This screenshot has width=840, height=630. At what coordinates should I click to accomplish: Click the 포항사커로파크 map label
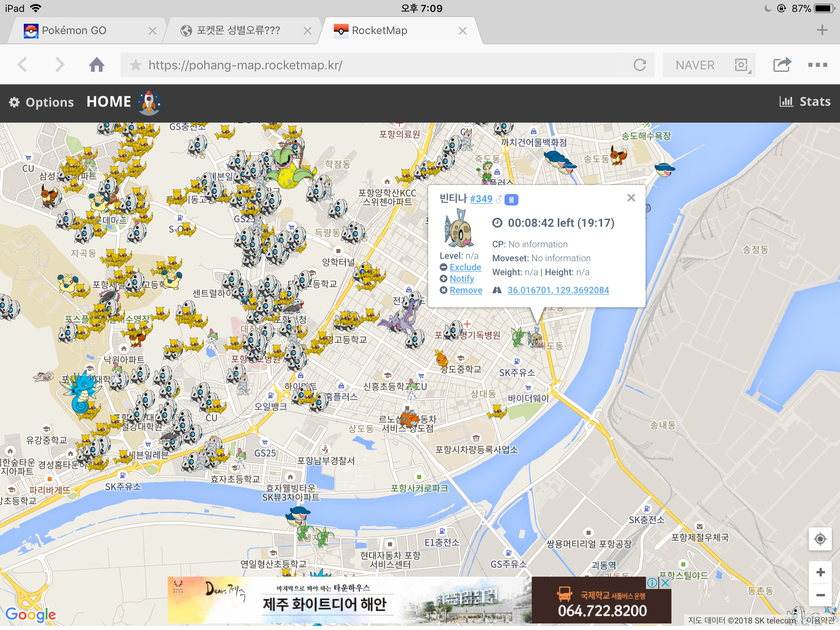[x=419, y=488]
